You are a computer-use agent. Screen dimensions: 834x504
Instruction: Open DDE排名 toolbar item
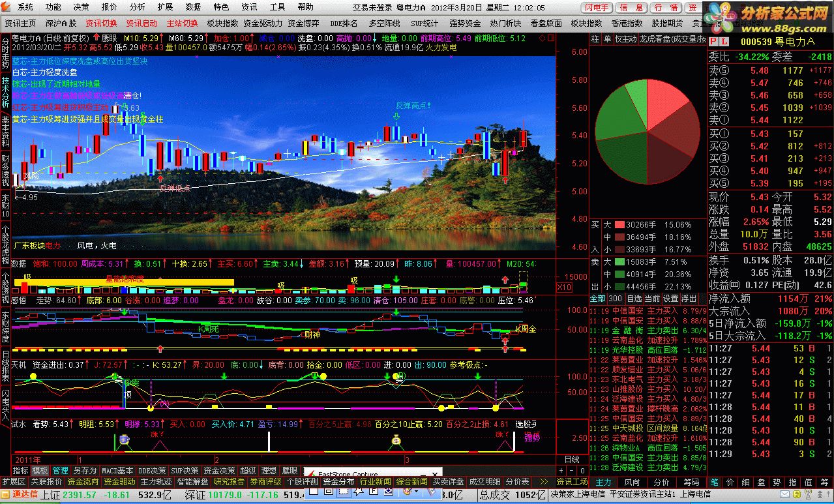(344, 23)
